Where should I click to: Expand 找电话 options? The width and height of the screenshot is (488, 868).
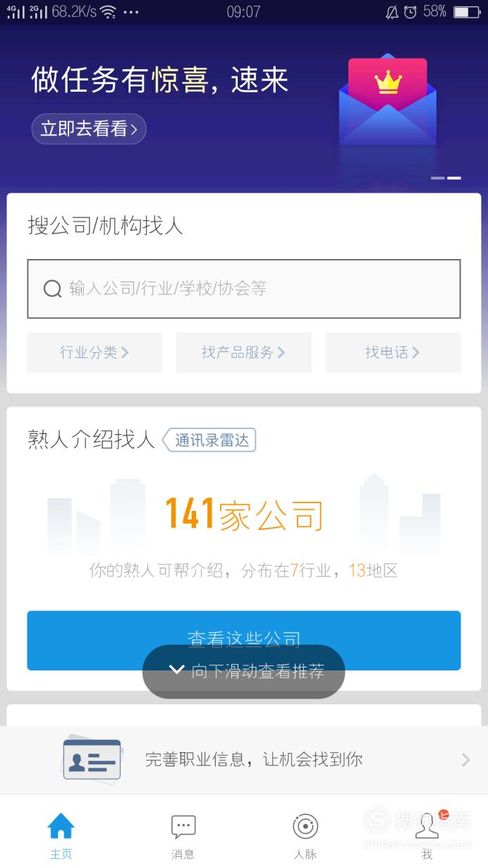click(393, 352)
